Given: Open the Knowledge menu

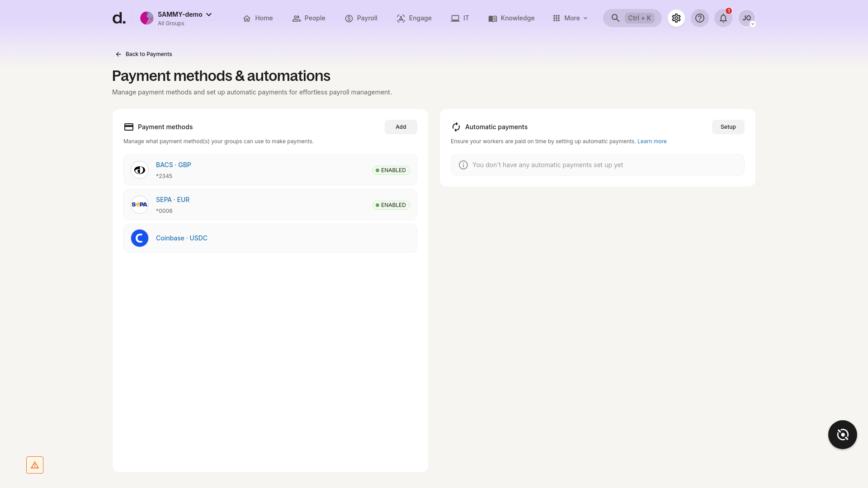Looking at the screenshot, I should pos(511,18).
